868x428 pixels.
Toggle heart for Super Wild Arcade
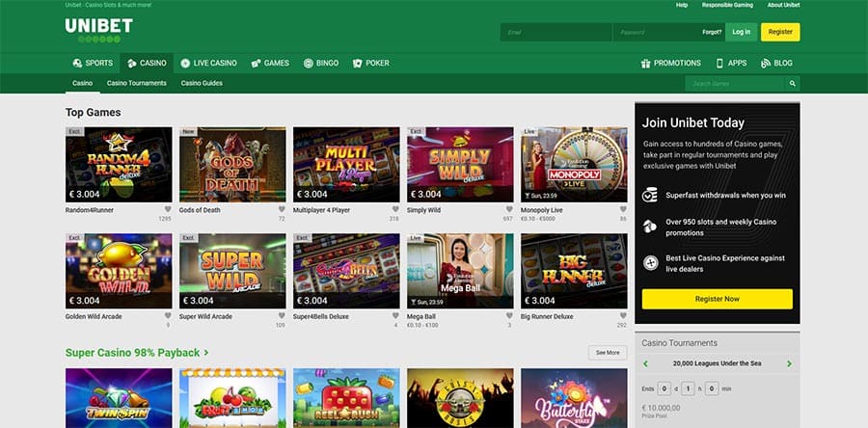pyautogui.click(x=282, y=316)
